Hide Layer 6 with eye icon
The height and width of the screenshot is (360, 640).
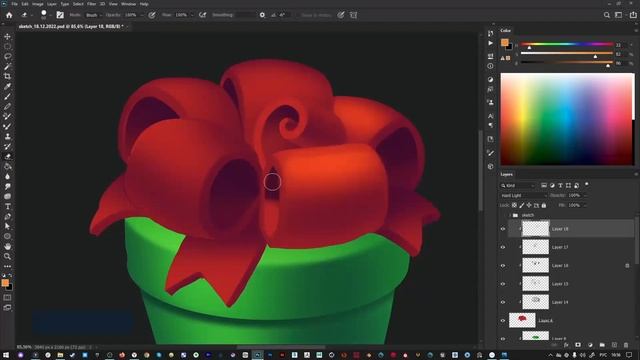click(x=503, y=321)
